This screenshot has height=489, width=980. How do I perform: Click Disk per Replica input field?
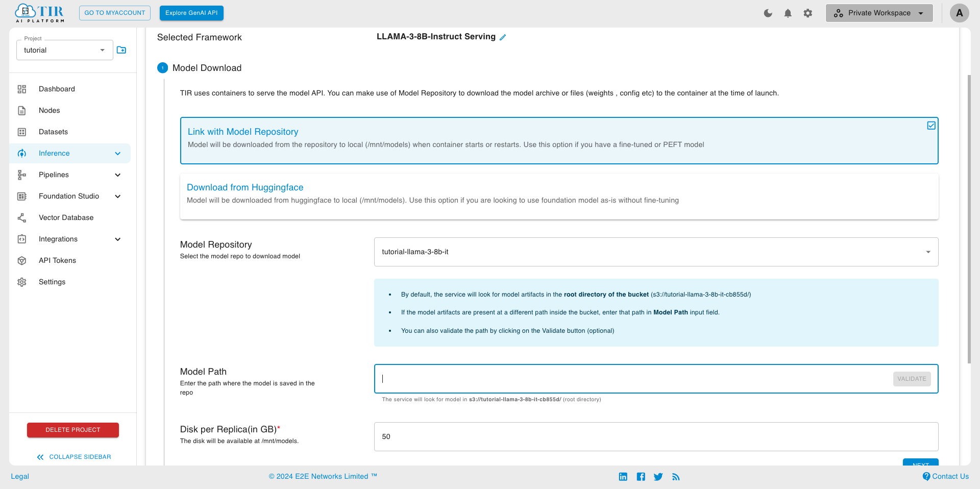[656, 436]
